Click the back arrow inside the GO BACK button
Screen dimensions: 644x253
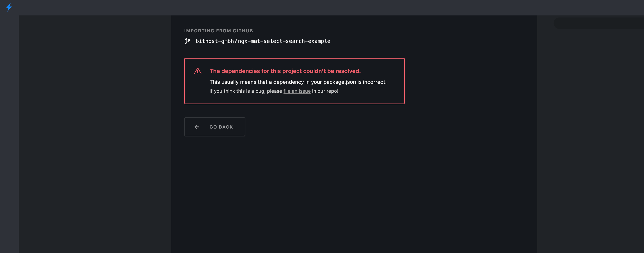(197, 127)
